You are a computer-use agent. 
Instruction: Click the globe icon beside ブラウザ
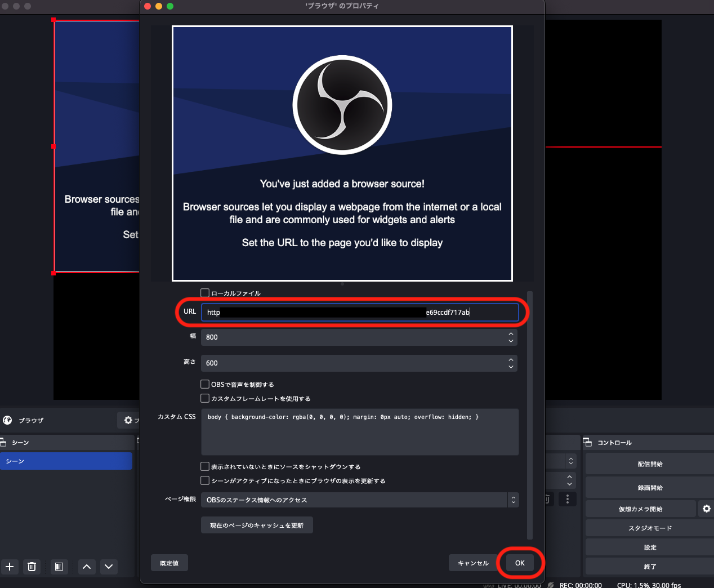7,420
